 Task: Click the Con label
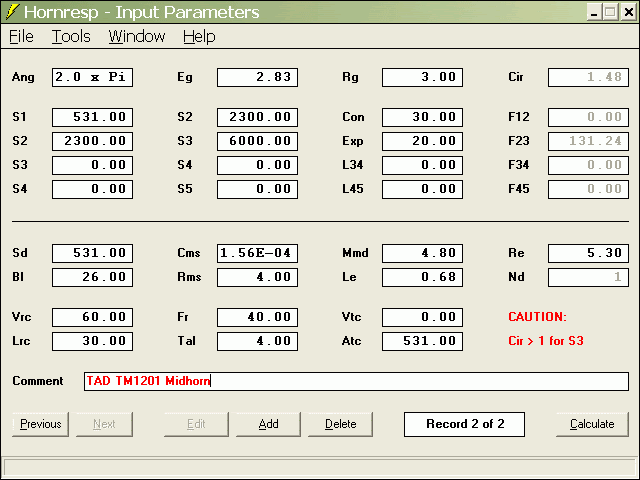[x=353, y=117]
